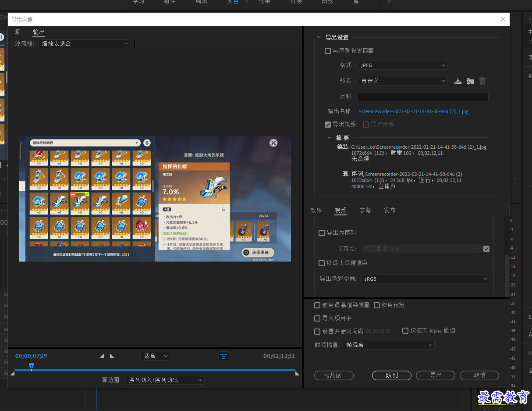
Task: Open the 时间插值 帧混合 dropdown
Action: (388, 345)
